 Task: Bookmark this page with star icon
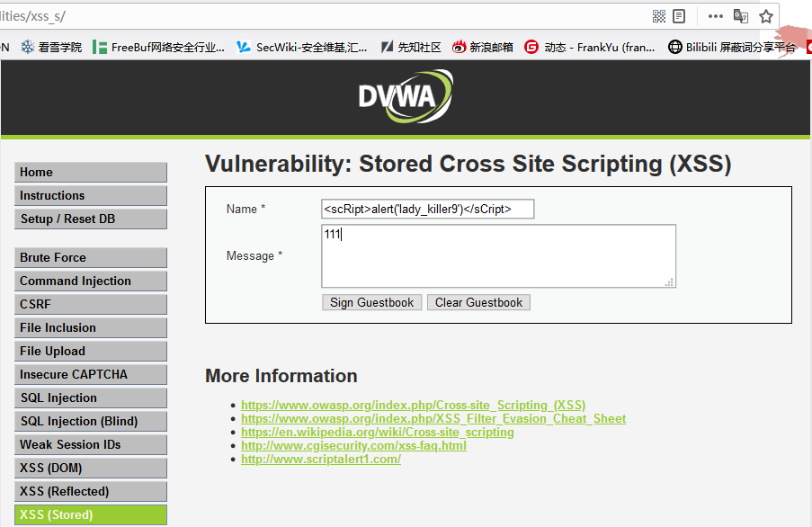pos(766,16)
